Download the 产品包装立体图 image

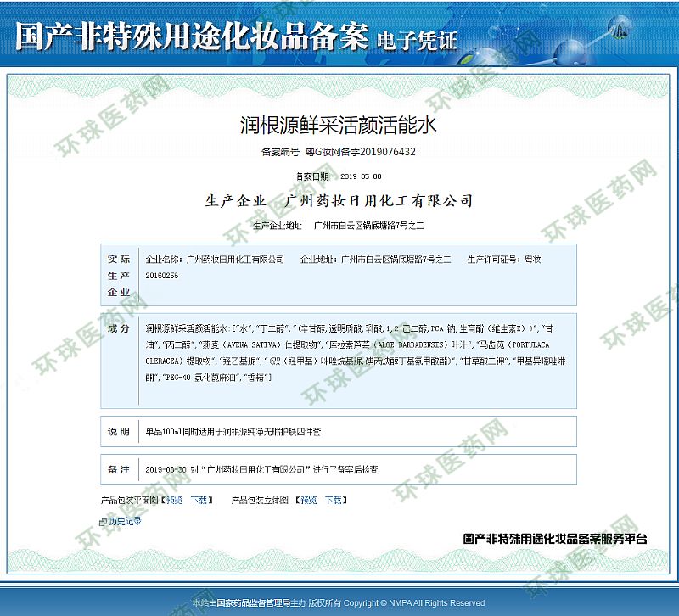[333, 501]
